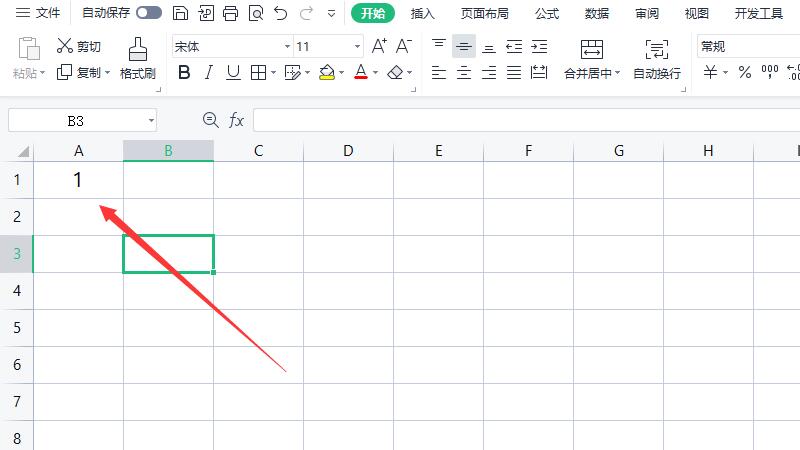Toggle Bold formatting
The image size is (800, 450).
tap(183, 72)
